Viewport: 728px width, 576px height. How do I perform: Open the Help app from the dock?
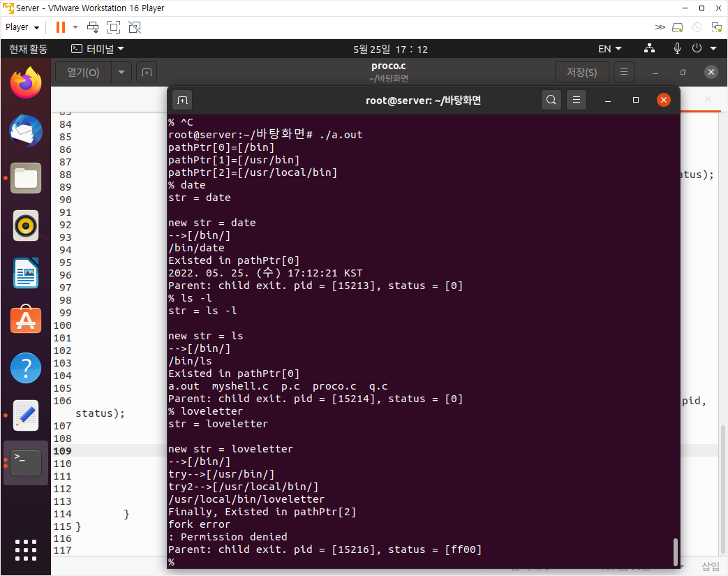[25, 368]
